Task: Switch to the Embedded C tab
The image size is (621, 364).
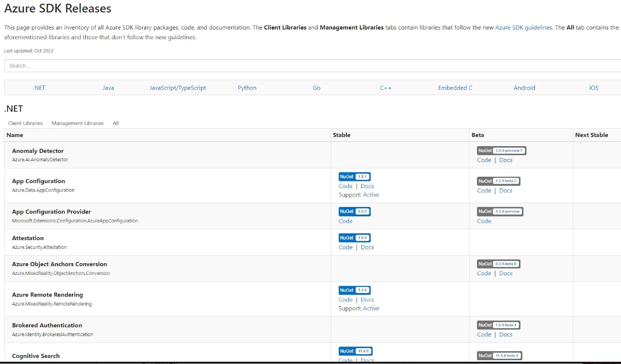Action: [x=455, y=88]
